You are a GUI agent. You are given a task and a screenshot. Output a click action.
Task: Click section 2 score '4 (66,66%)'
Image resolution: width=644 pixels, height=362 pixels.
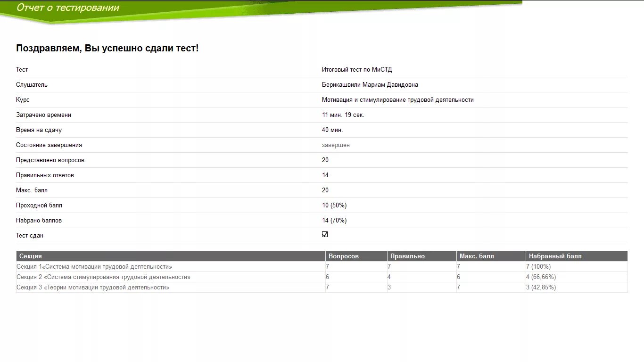click(x=541, y=277)
